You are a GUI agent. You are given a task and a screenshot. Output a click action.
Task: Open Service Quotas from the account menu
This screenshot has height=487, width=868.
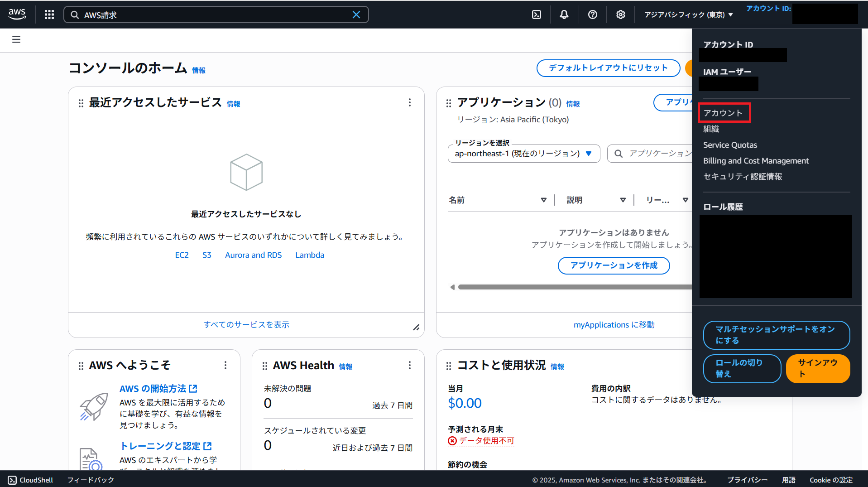click(730, 145)
